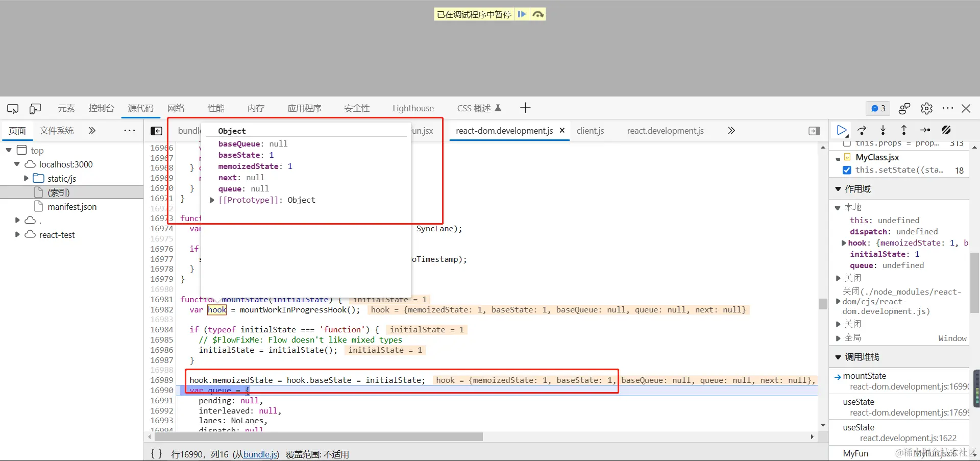Expand the static/js folder
The height and width of the screenshot is (461, 980).
(x=26, y=178)
